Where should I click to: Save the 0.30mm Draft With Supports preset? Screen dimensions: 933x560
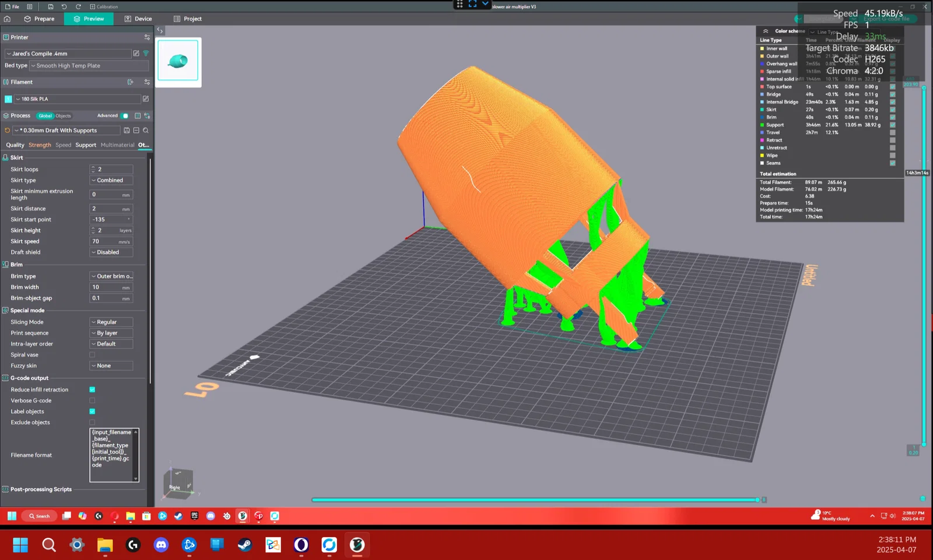click(127, 131)
